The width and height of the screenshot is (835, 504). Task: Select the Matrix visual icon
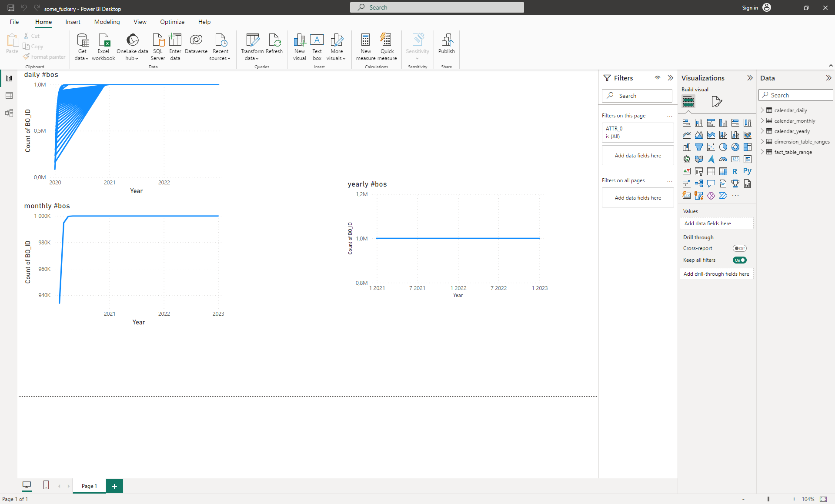point(723,171)
